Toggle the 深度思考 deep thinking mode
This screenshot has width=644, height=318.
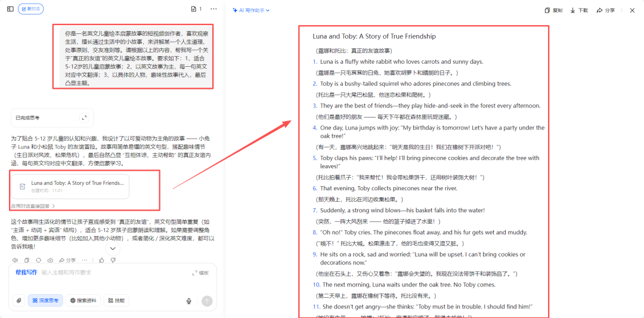[x=46, y=301]
